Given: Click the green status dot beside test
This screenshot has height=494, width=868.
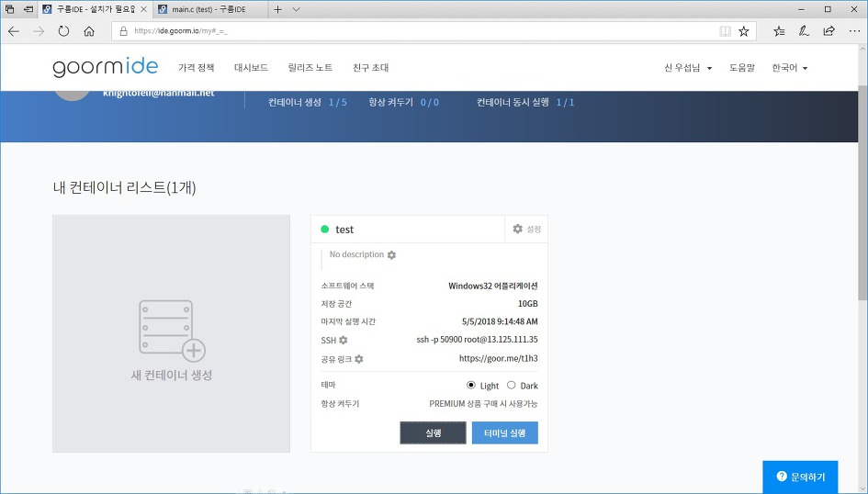Looking at the screenshot, I should coord(325,229).
